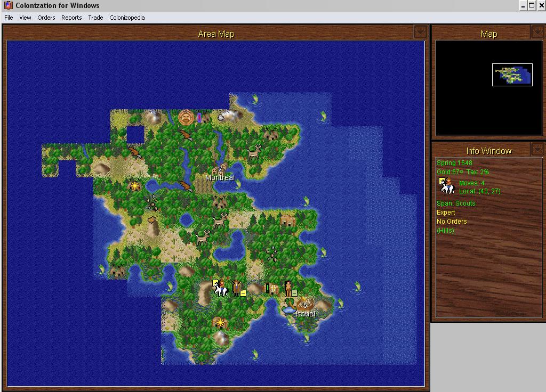The height and width of the screenshot is (392, 546).
Task: Click the 'Expert' status text
Action: tap(446, 212)
